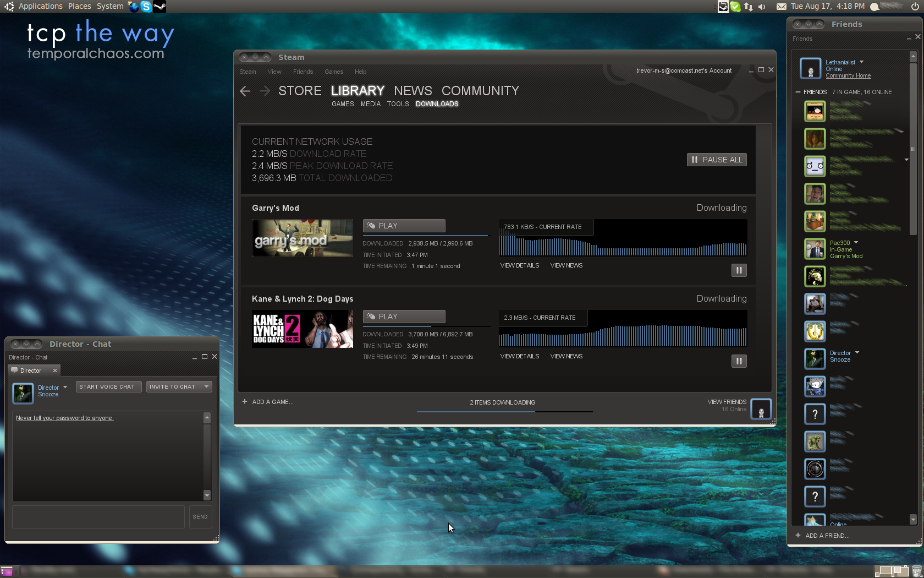Collapse the FRIENDS group in the friends list

coord(798,92)
